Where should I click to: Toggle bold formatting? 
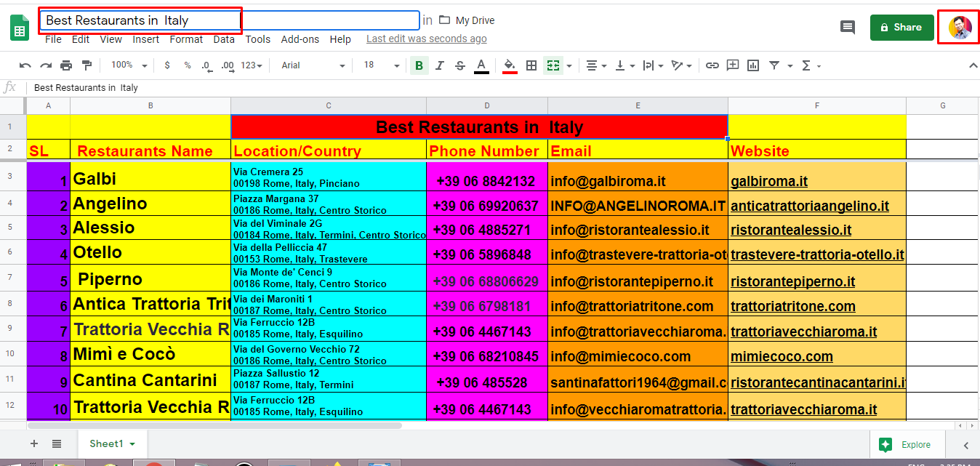(419, 65)
